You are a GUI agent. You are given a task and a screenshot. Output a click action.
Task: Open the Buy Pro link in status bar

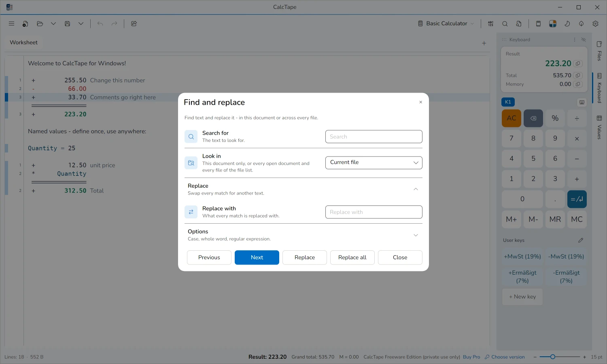[471, 357]
